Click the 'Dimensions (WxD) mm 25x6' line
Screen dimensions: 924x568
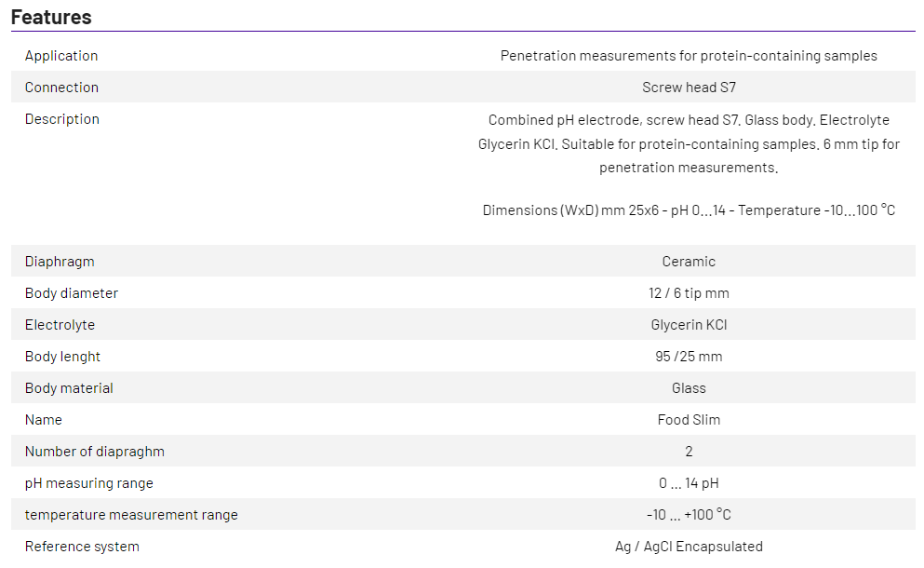[x=689, y=210]
